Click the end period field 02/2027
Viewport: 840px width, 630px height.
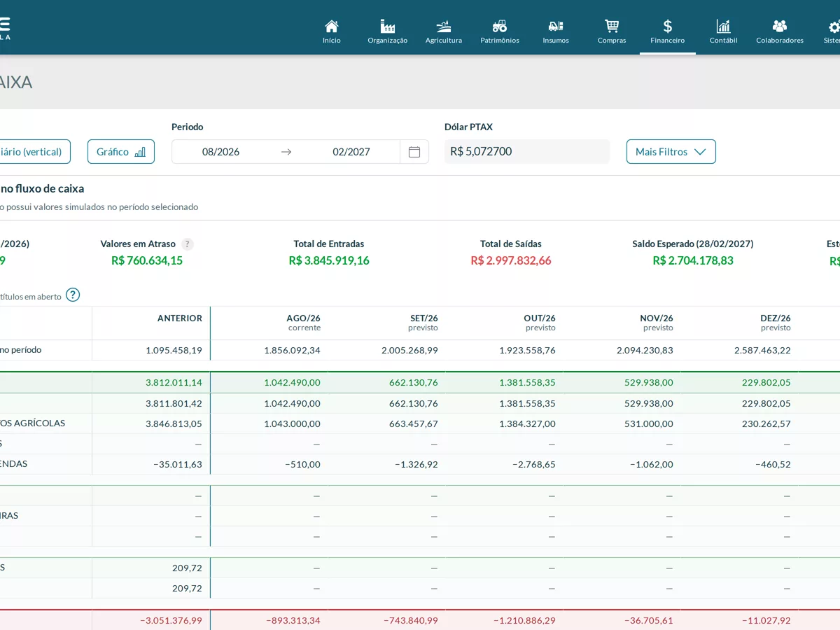(x=351, y=152)
